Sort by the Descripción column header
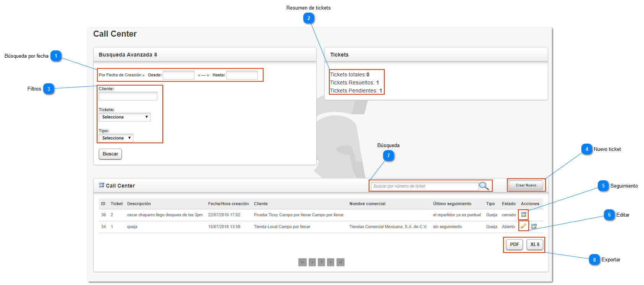This screenshot has height=285, width=644. click(x=139, y=204)
